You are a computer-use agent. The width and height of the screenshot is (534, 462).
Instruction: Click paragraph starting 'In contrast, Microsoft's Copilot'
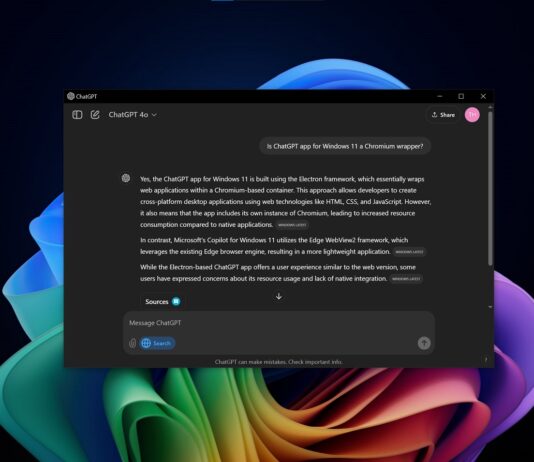click(283, 246)
